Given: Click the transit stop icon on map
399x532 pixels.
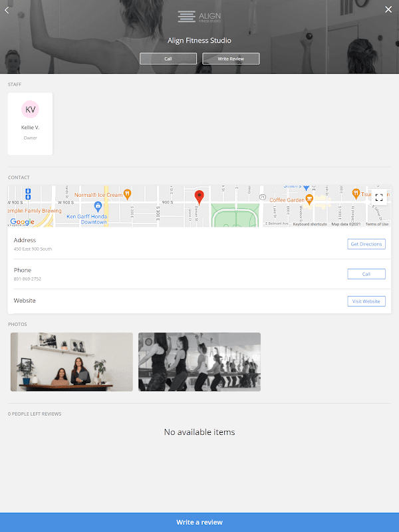Looking at the screenshot, I should point(28,194).
